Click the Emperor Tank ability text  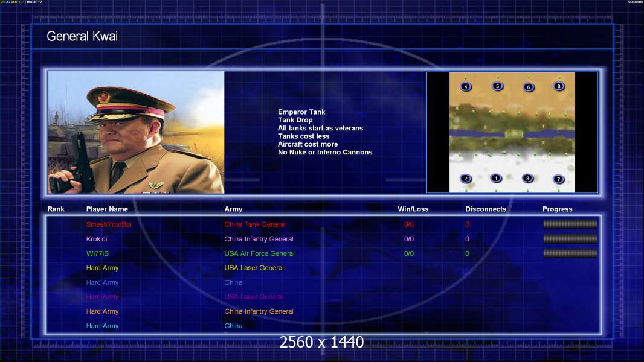[301, 112]
